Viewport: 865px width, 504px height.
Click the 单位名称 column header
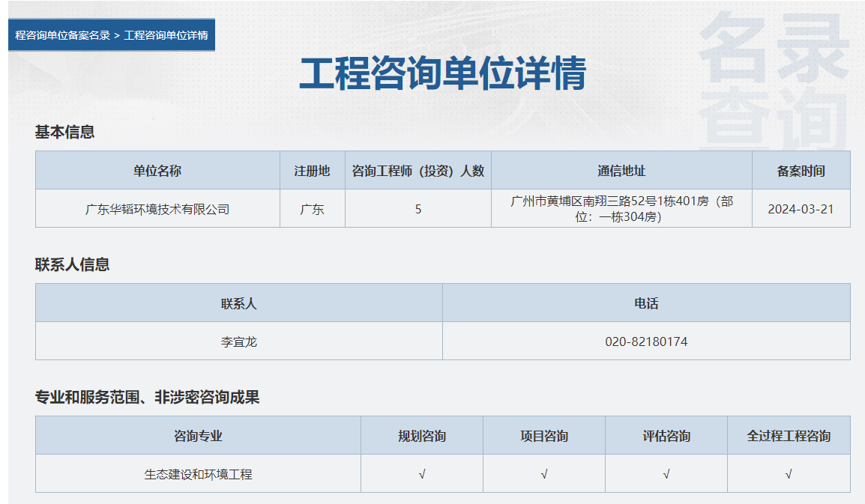click(x=157, y=171)
